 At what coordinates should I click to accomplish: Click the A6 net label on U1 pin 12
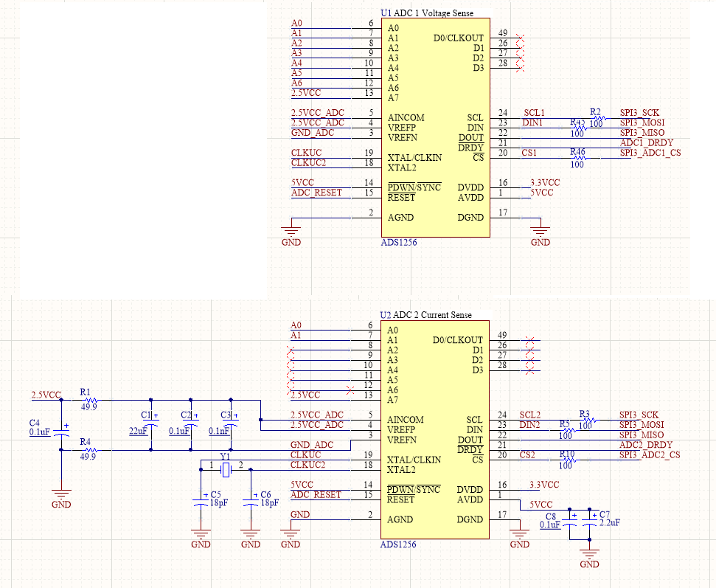coord(297,83)
